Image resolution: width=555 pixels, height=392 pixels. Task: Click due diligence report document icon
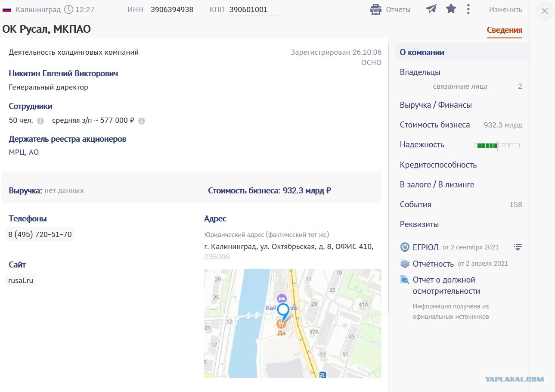(405, 280)
